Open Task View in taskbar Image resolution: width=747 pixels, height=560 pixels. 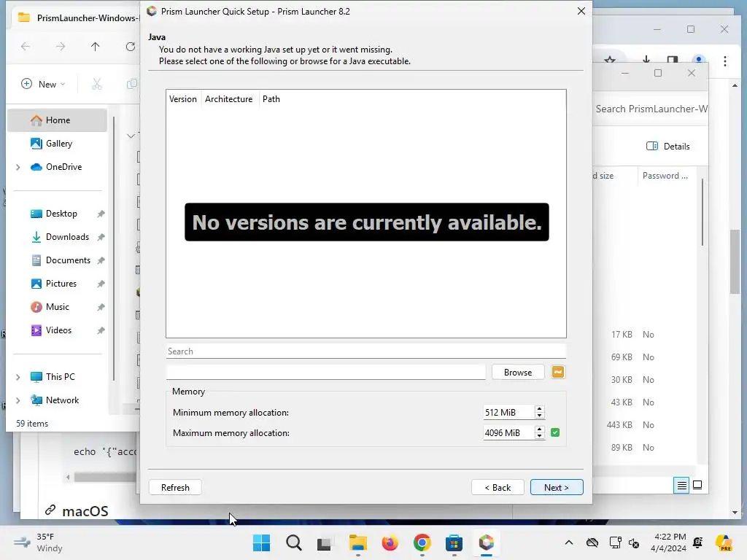(x=325, y=542)
